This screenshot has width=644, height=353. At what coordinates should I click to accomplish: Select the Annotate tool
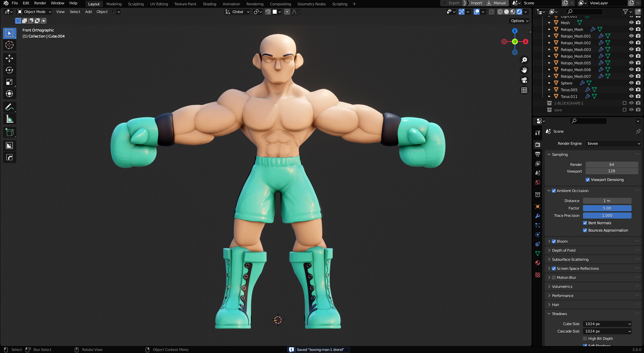coord(9,107)
